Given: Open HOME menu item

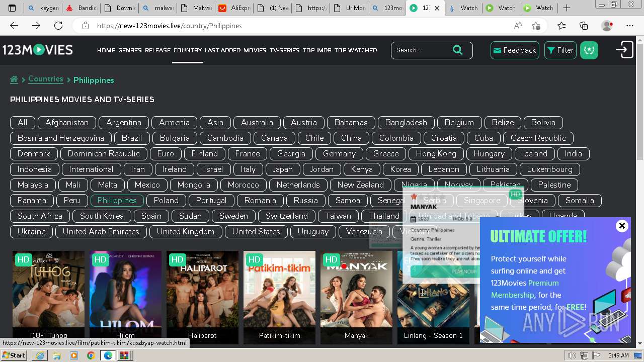Looking at the screenshot, I should [106, 50].
